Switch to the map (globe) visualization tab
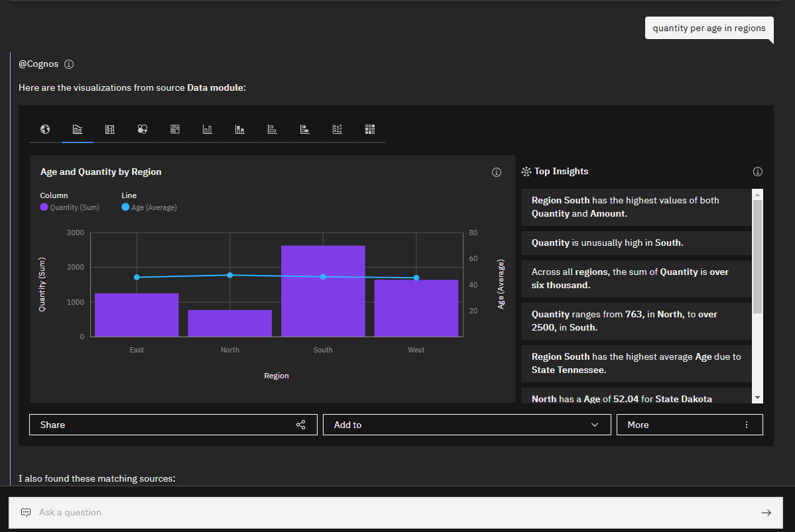This screenshot has width=795, height=532. coord(45,129)
